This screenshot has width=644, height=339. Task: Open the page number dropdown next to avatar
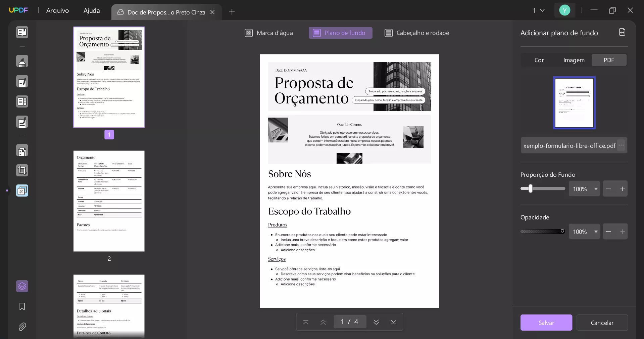[539, 10]
